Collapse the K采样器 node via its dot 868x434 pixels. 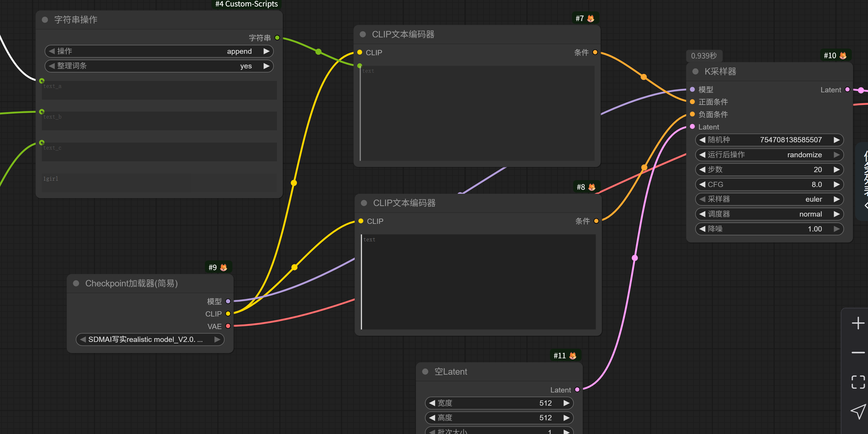pos(695,71)
